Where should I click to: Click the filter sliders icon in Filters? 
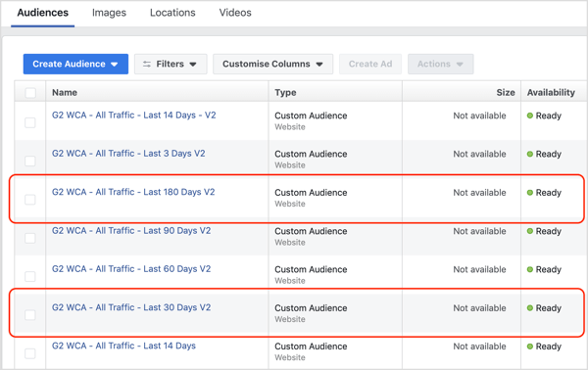(x=147, y=64)
